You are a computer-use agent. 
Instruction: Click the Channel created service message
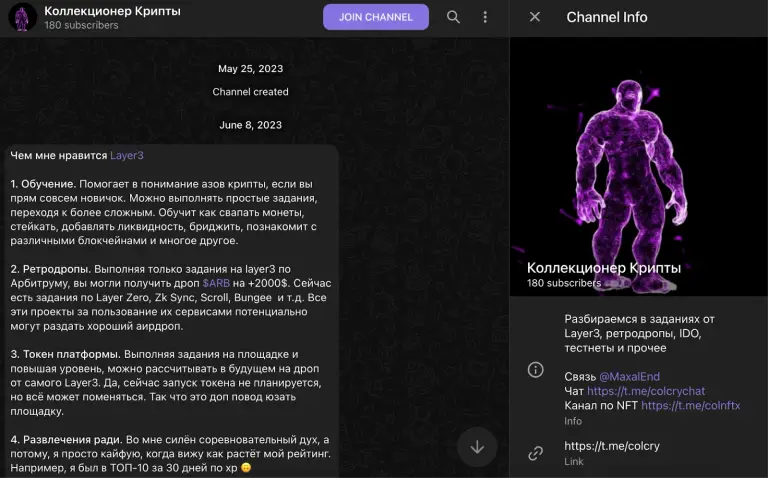tap(250, 92)
